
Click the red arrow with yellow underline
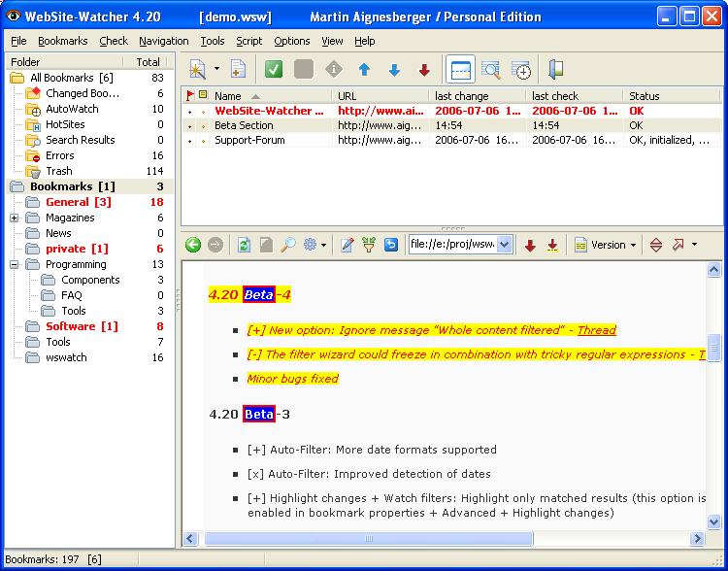coord(552,245)
